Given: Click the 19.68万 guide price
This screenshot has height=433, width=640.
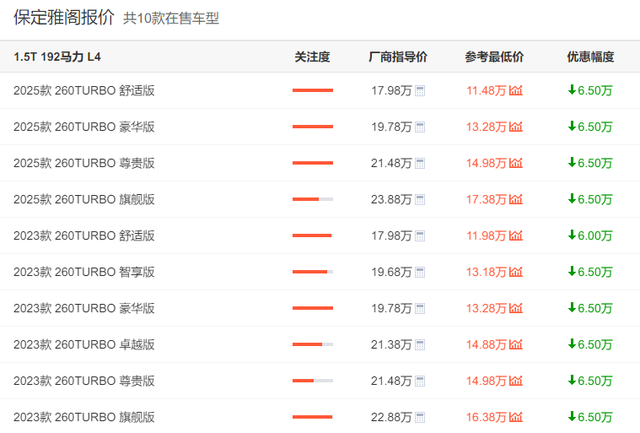Looking at the screenshot, I should [x=391, y=272].
